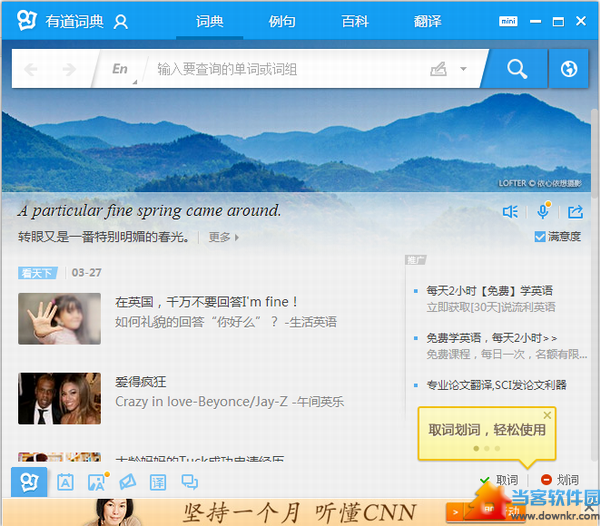
Task: Toggle 划词 selection translate option
Action: pos(560,481)
